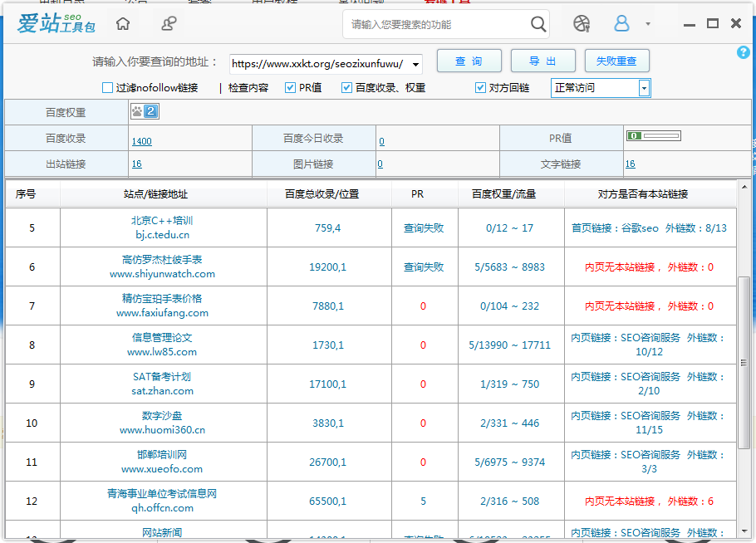Click the 26700,1 Baidu index cell

(328, 462)
